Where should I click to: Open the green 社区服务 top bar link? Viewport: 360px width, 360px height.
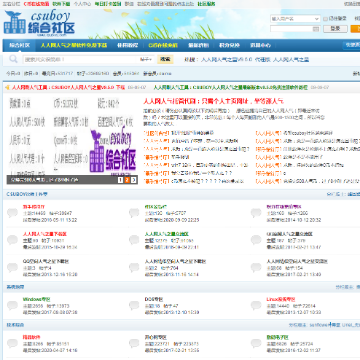coord(206,4)
